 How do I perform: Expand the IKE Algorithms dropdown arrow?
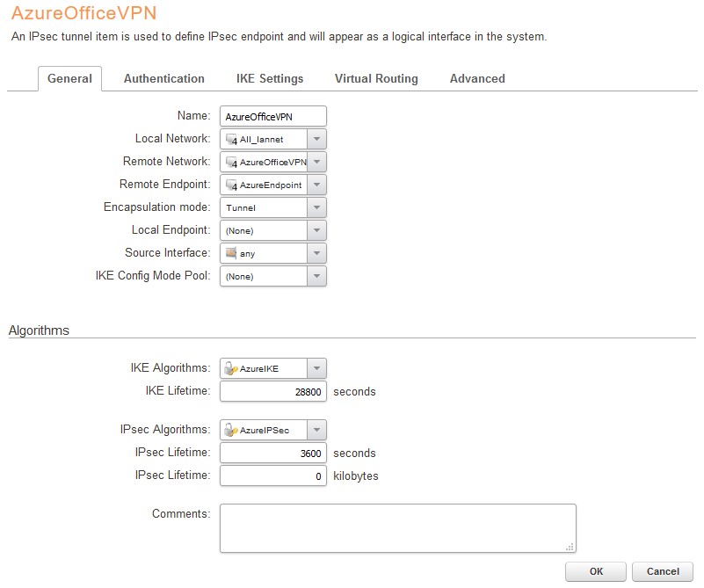[x=316, y=368]
